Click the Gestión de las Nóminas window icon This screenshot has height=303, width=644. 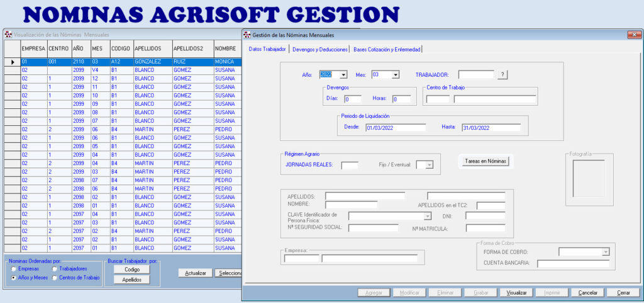tap(247, 35)
